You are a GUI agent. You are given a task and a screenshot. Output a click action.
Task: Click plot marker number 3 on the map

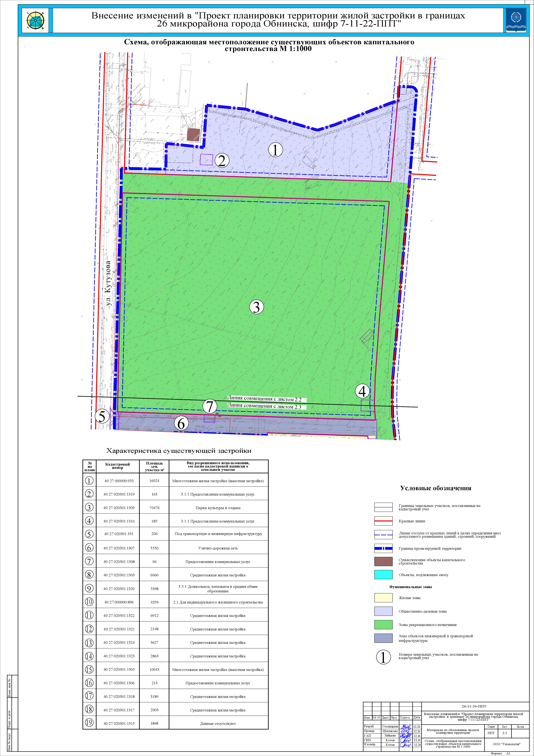coord(256,307)
